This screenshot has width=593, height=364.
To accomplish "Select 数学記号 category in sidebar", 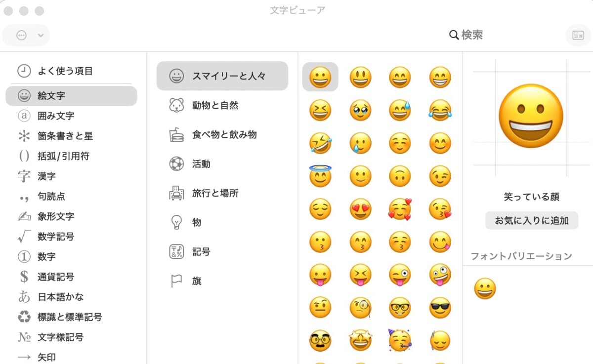I will [71, 237].
